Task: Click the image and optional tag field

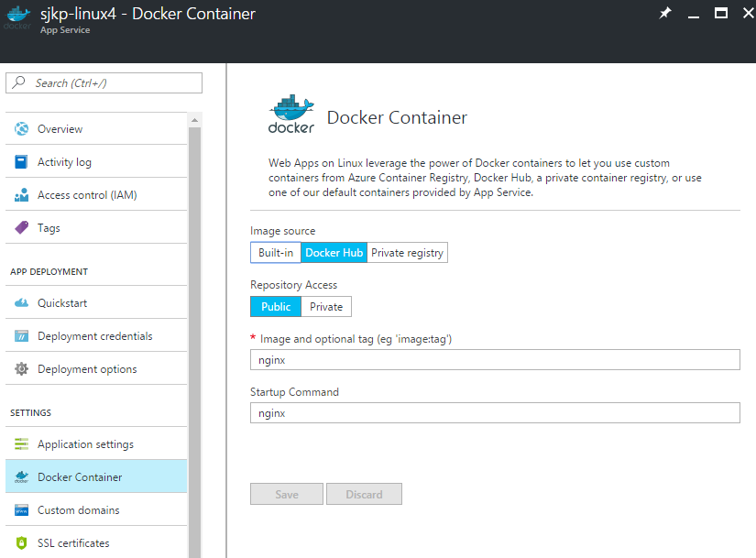Action: coord(495,359)
